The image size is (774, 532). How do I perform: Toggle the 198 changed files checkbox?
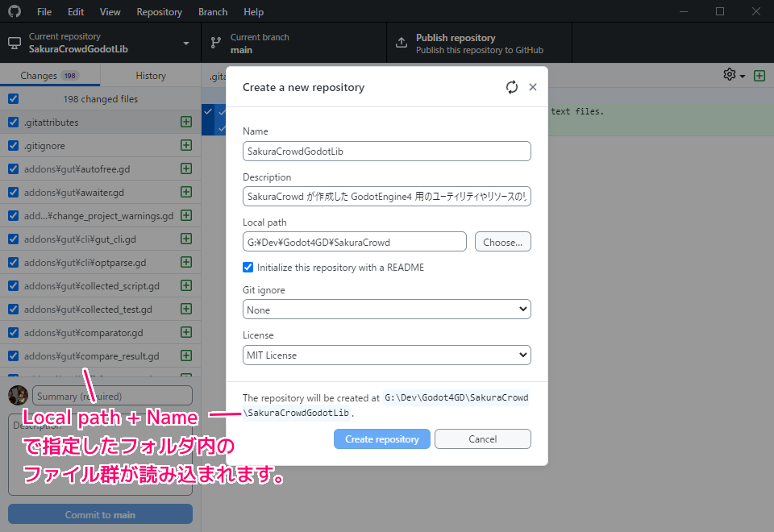[14, 98]
